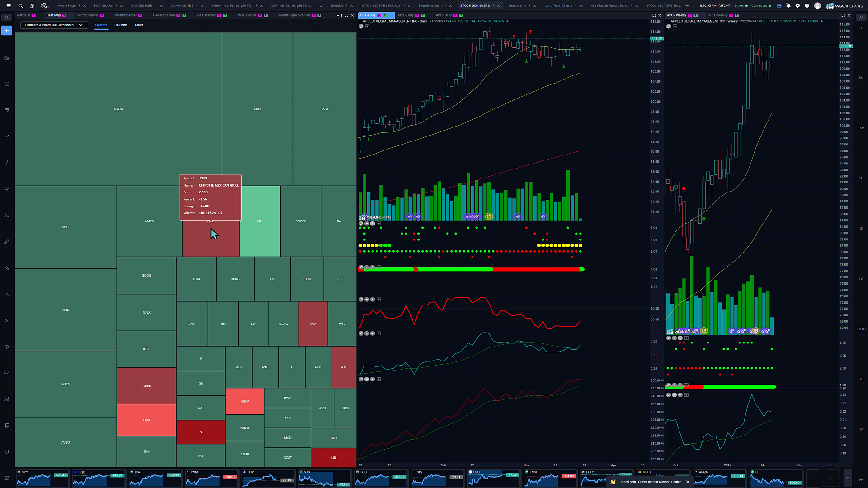This screenshot has height=488, width=868.
Task: Toggle the T badge on the WealthSignal Scanner tab
Action: tap(320, 15)
